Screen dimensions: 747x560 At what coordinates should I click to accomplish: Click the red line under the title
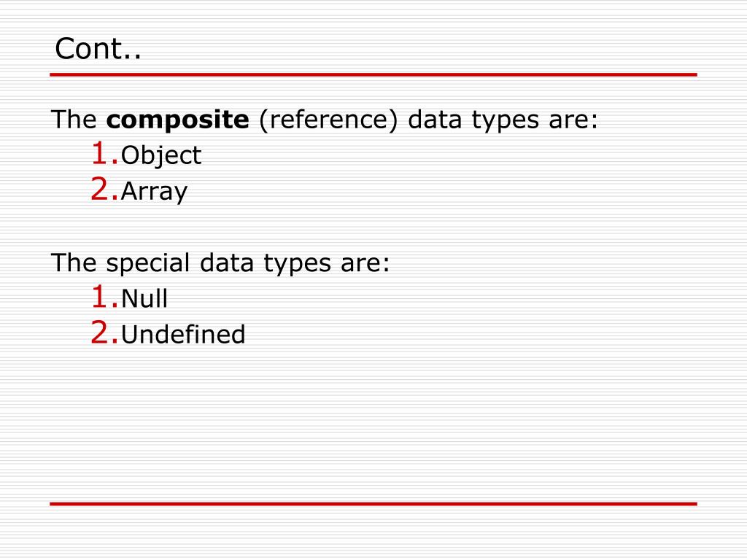coord(373,74)
